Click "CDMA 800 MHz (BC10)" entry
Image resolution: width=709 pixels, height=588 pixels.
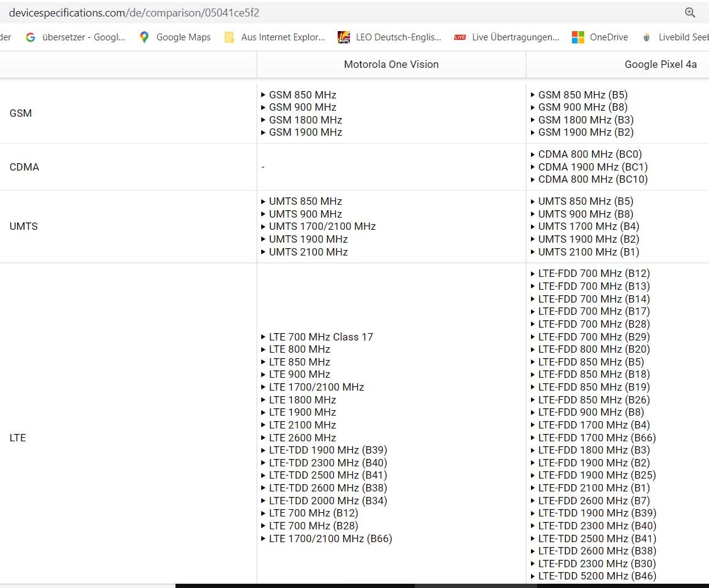(593, 179)
